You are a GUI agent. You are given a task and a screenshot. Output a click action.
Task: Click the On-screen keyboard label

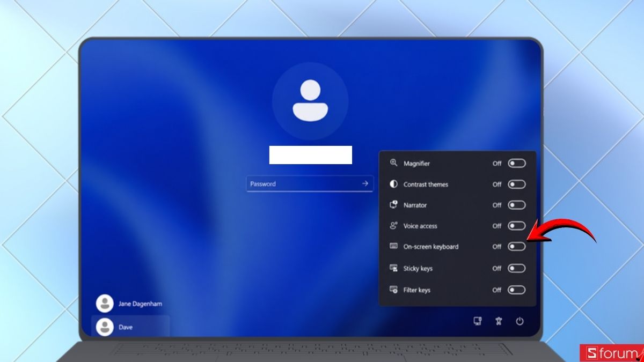tap(431, 247)
